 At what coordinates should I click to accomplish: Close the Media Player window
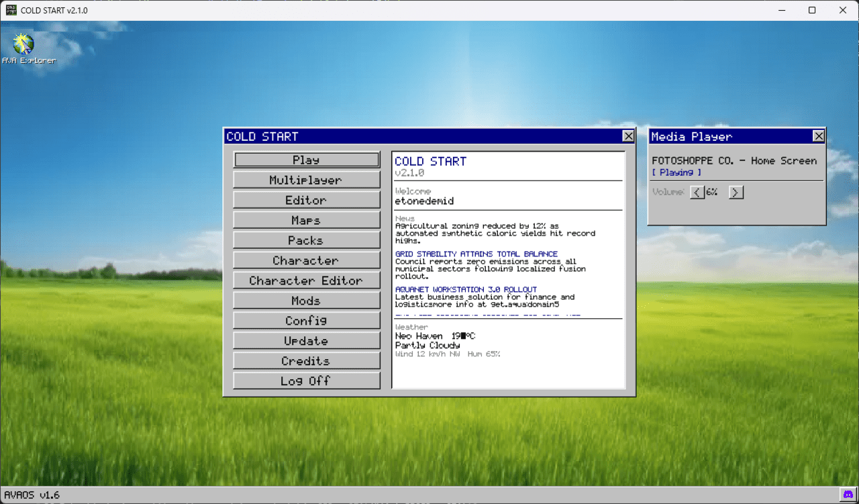[819, 136]
